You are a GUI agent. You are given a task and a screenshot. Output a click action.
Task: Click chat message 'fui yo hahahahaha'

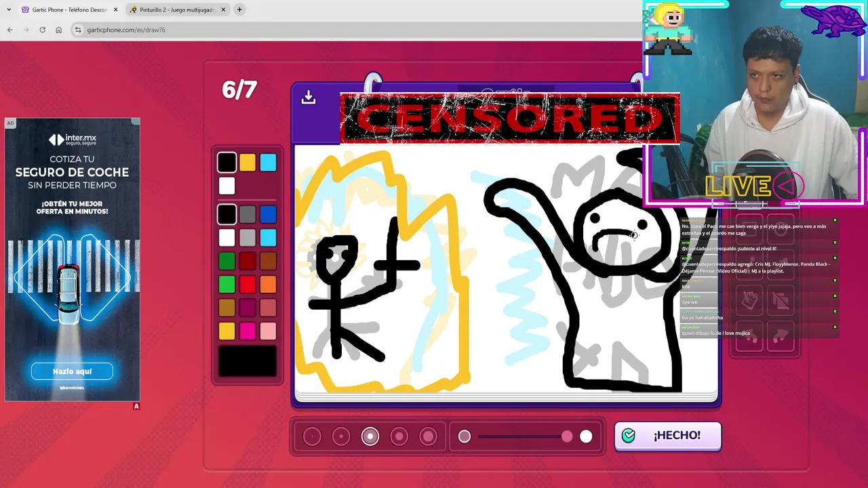[703, 317]
